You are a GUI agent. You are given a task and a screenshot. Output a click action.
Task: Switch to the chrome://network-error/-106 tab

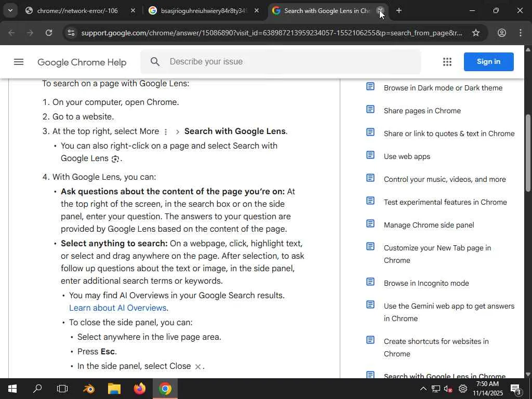77,11
